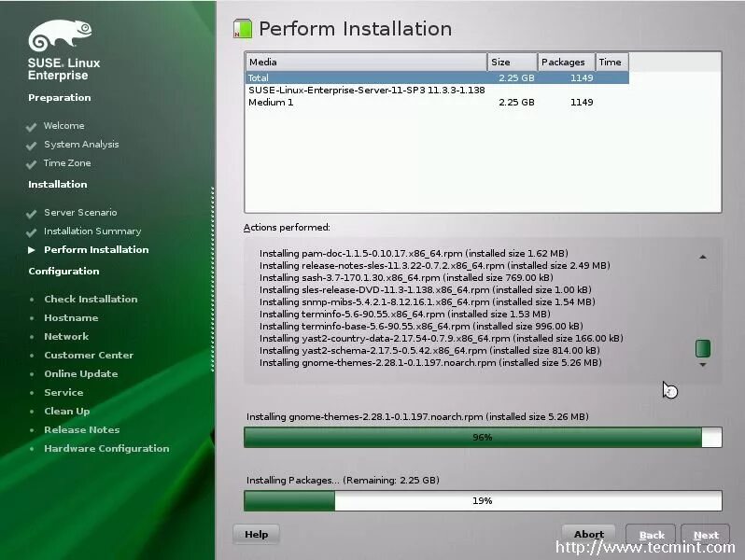
Task: Click the Back button
Action: click(x=651, y=535)
